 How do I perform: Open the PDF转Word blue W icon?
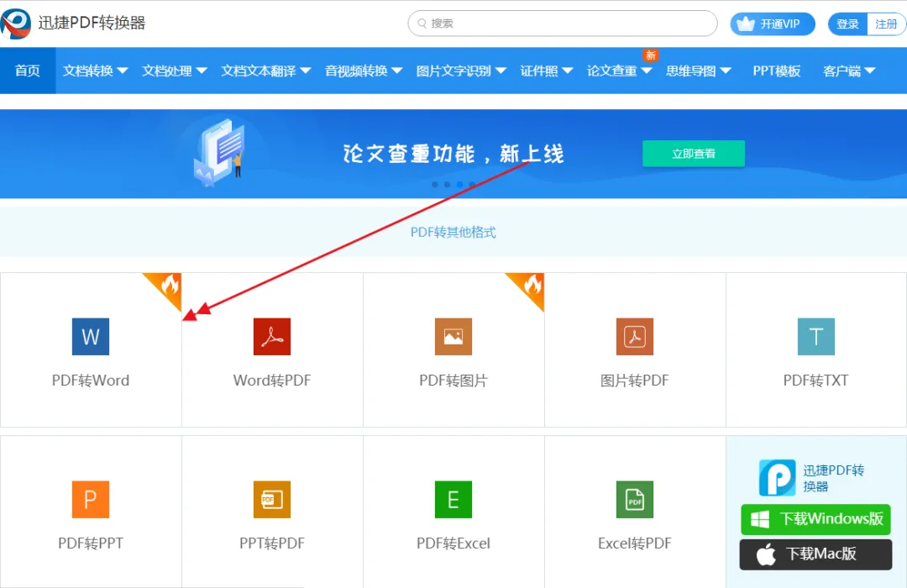click(90, 336)
